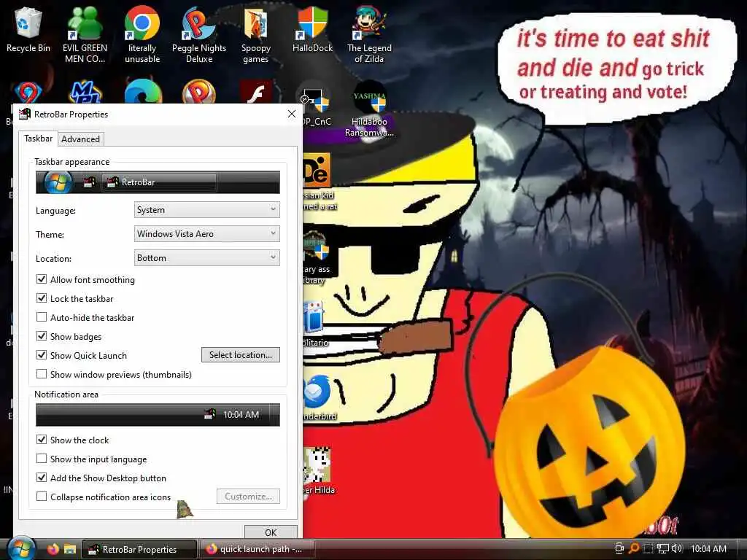The image size is (747, 560).
Task: Toggle Show badges checkbox
Action: [x=42, y=336]
